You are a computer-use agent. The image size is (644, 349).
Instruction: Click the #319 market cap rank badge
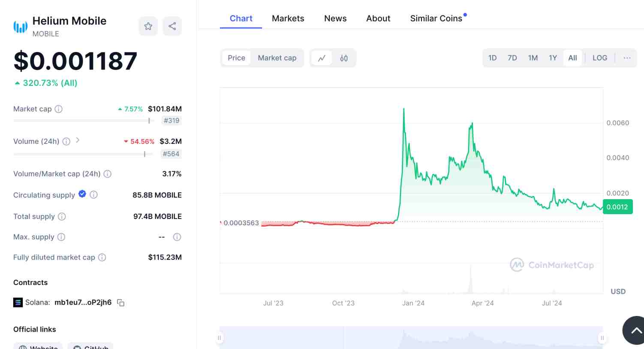[172, 121]
